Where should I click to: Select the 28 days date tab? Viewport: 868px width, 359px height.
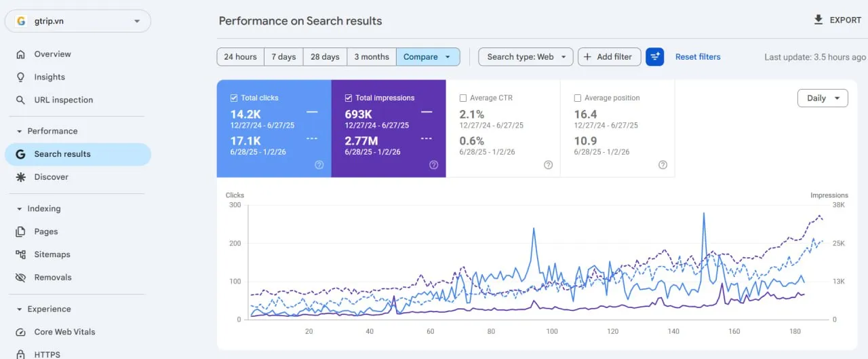pyautogui.click(x=325, y=57)
